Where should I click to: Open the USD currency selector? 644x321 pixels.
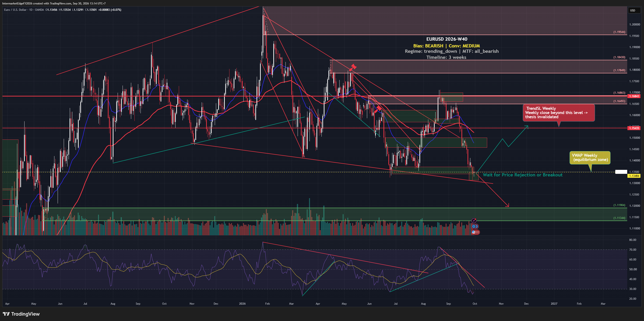pyautogui.click(x=635, y=10)
